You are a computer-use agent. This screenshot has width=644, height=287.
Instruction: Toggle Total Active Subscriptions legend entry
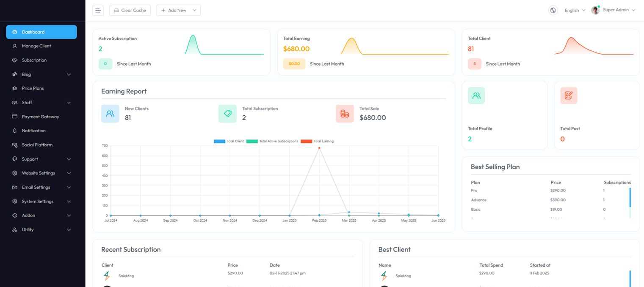[272, 141]
